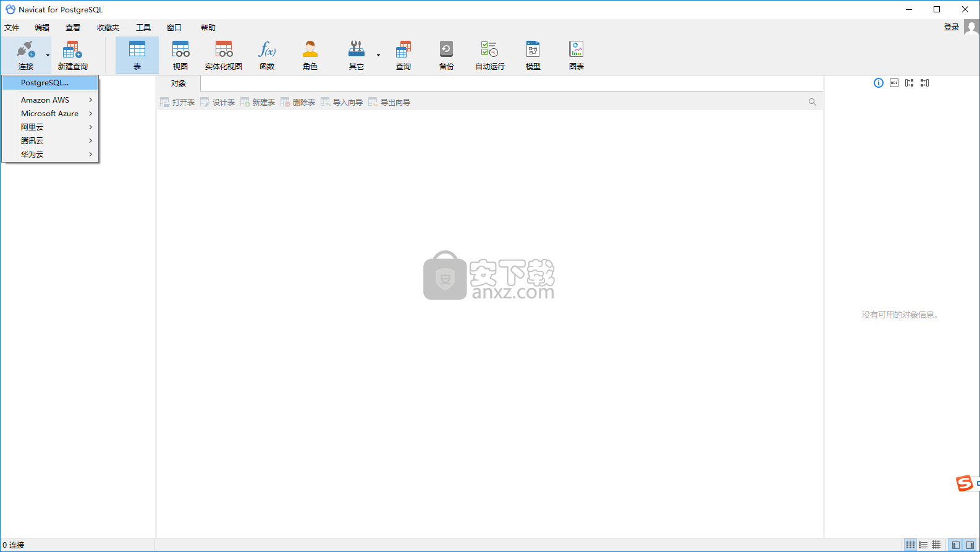
Task: Select the 实体化视图 materialized view icon
Action: 224,49
